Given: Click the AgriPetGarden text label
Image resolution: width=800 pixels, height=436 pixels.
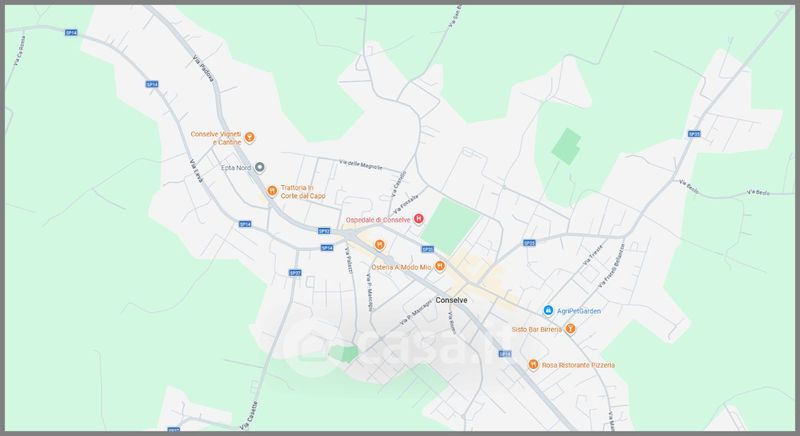Looking at the screenshot, I should click(x=586, y=310).
